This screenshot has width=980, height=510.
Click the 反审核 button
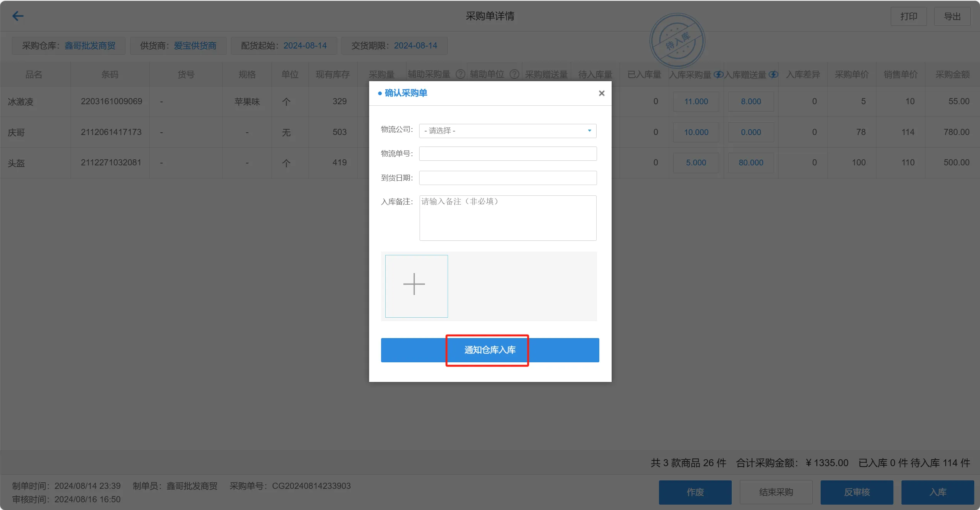pyautogui.click(x=856, y=492)
